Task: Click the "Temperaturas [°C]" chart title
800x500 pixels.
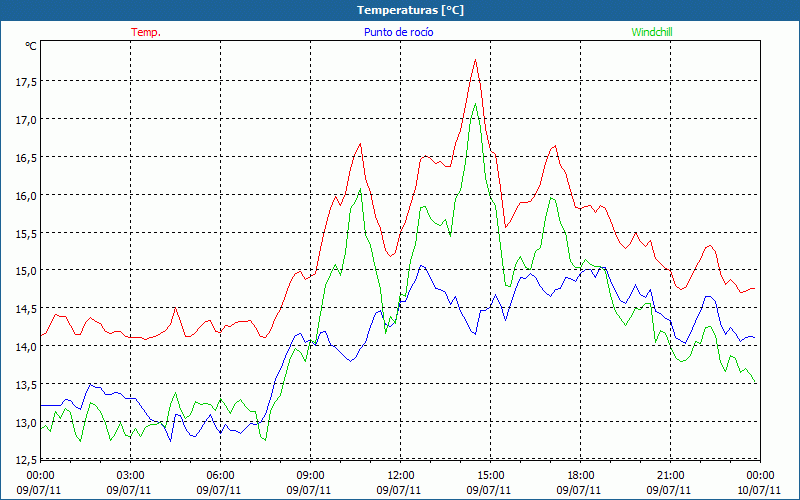Action: click(x=410, y=9)
